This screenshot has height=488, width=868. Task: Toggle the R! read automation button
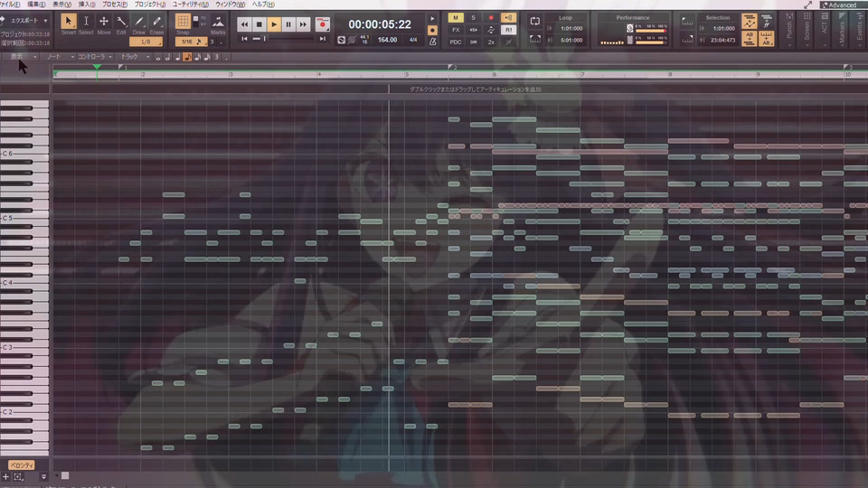508,30
